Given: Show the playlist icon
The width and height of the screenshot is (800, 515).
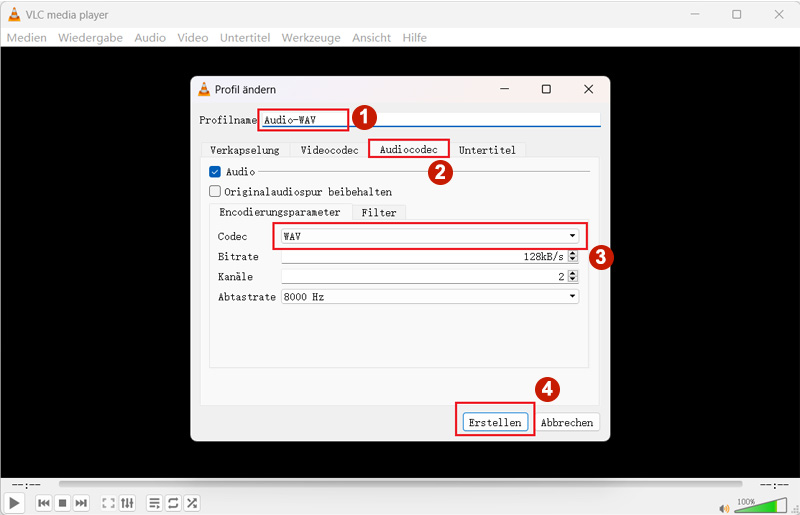Looking at the screenshot, I should pos(154,503).
